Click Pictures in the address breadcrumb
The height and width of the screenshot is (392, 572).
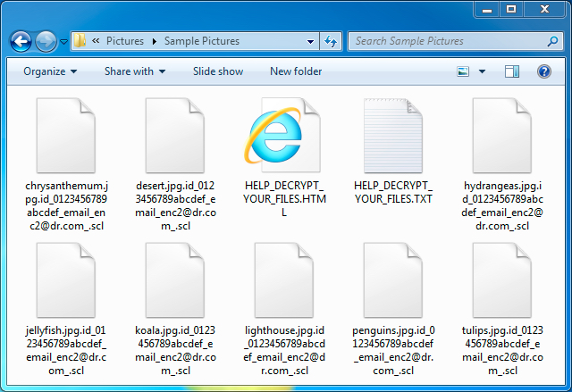[x=124, y=41]
